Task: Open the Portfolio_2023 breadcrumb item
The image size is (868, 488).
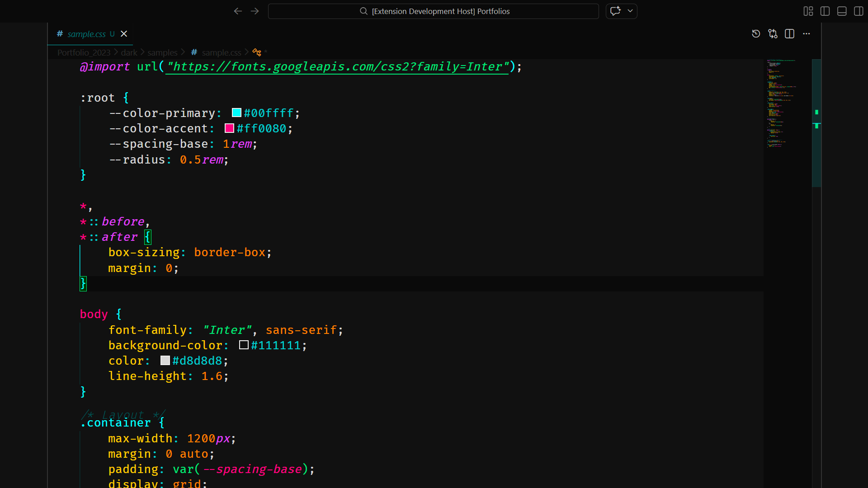Action: pos(83,52)
